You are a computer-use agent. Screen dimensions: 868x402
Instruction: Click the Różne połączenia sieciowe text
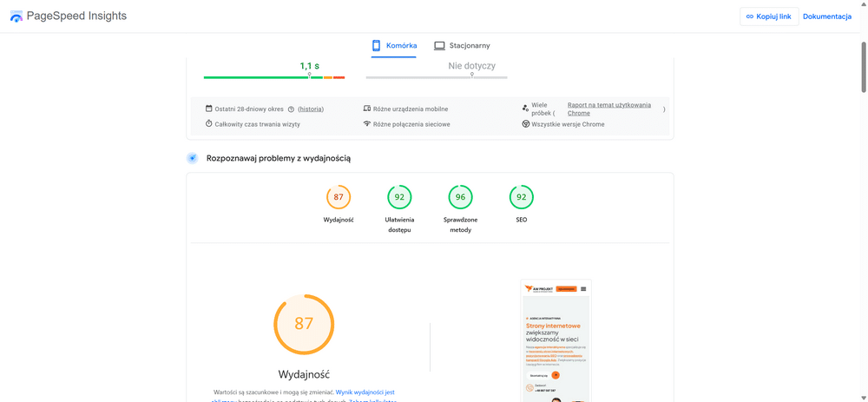pos(411,124)
